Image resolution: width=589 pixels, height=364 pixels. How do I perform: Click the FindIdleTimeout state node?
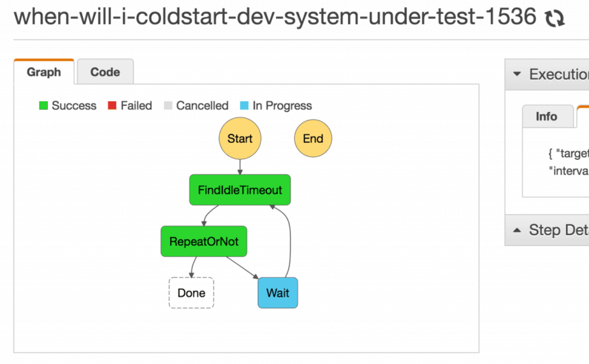pyautogui.click(x=240, y=190)
